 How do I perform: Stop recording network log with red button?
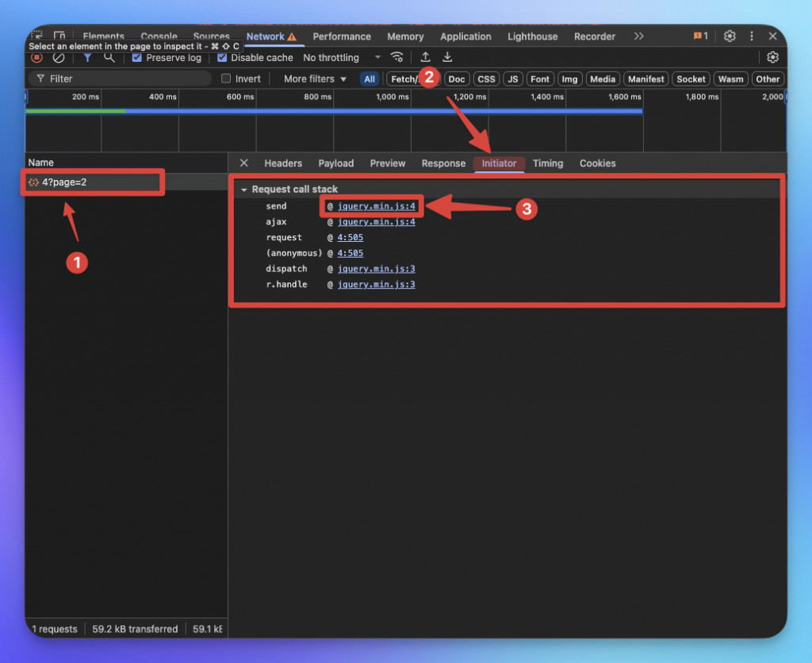(x=36, y=57)
